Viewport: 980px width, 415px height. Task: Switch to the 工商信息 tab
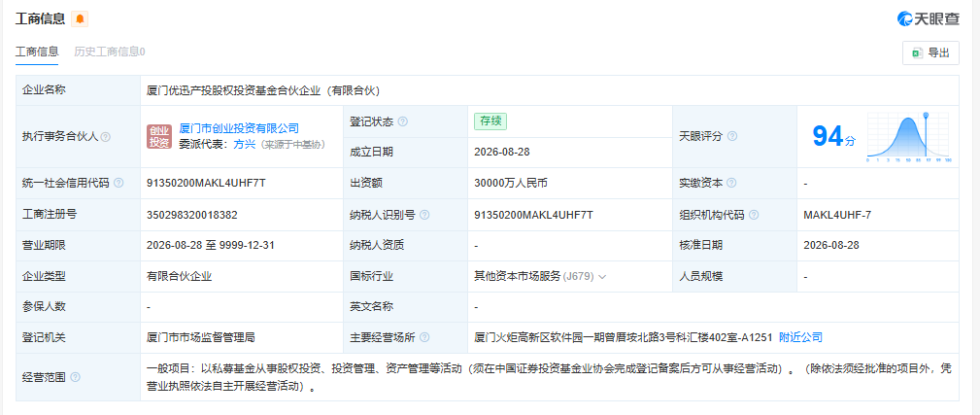(x=37, y=52)
